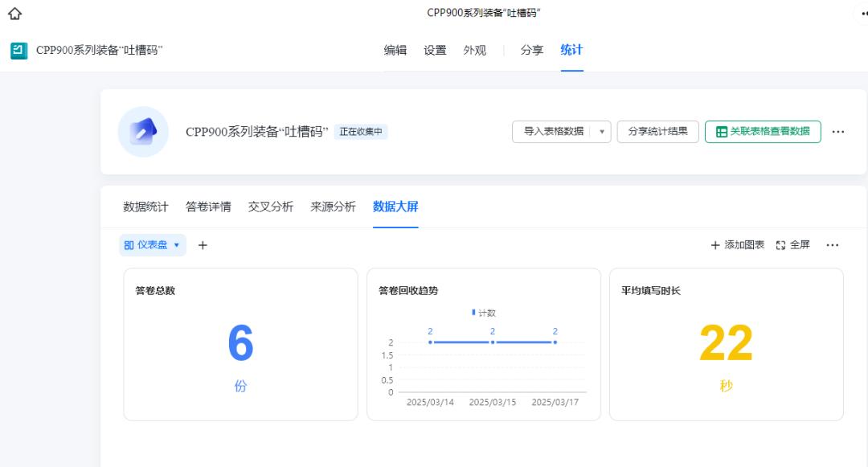868x467 pixels.
Task: Toggle the 计数 legend in trend chart
Action: click(484, 313)
